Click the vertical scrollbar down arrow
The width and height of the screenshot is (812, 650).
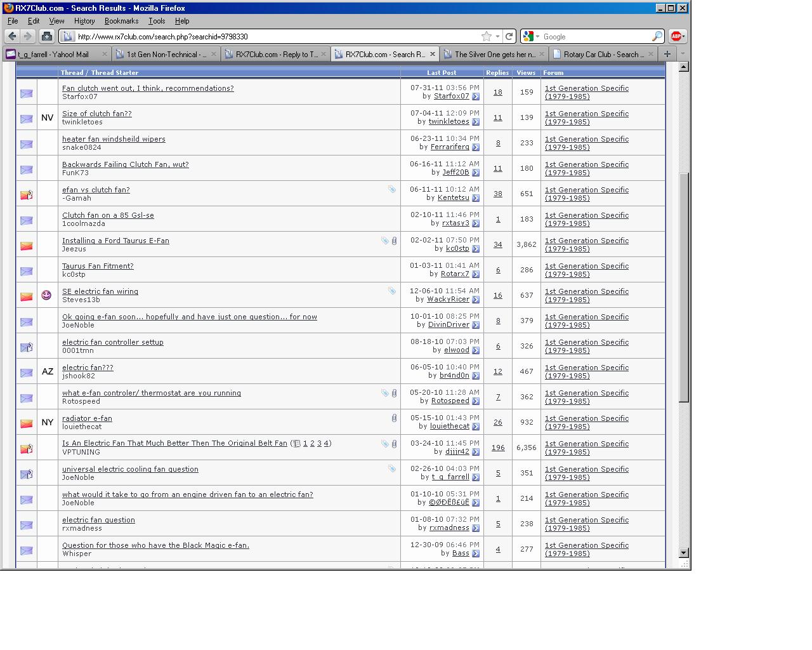click(x=684, y=553)
